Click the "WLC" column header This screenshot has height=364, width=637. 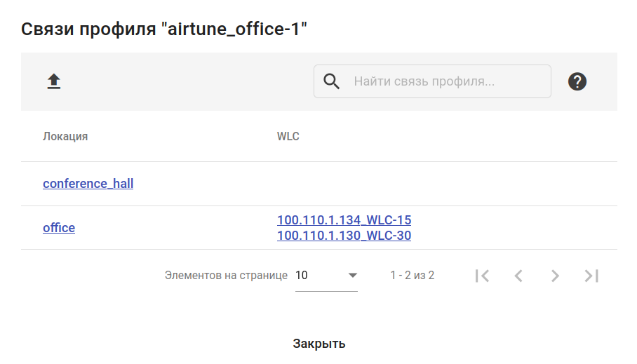[x=288, y=136]
